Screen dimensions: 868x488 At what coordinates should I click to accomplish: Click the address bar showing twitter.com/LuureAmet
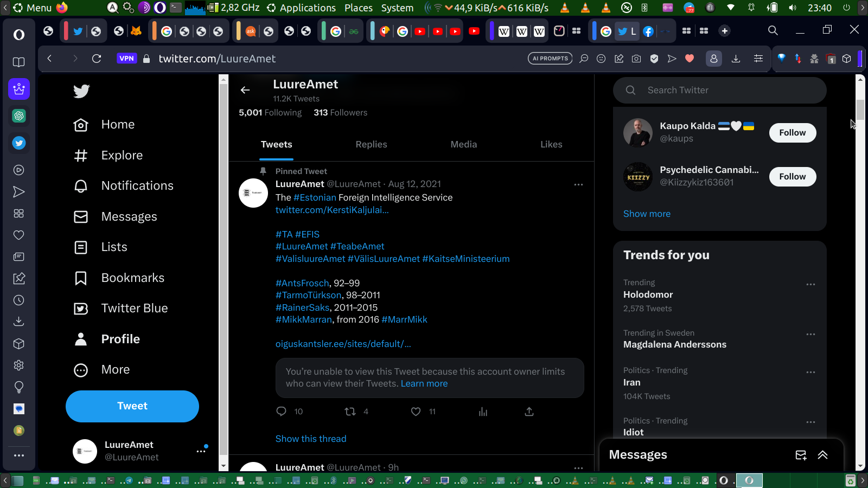point(217,59)
